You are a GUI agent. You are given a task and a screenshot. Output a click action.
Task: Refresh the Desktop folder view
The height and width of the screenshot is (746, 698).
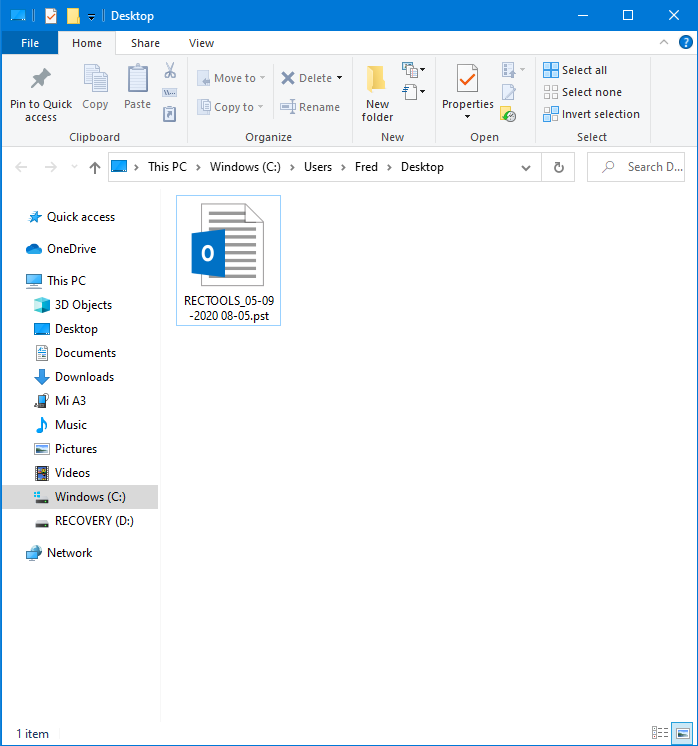coord(559,167)
